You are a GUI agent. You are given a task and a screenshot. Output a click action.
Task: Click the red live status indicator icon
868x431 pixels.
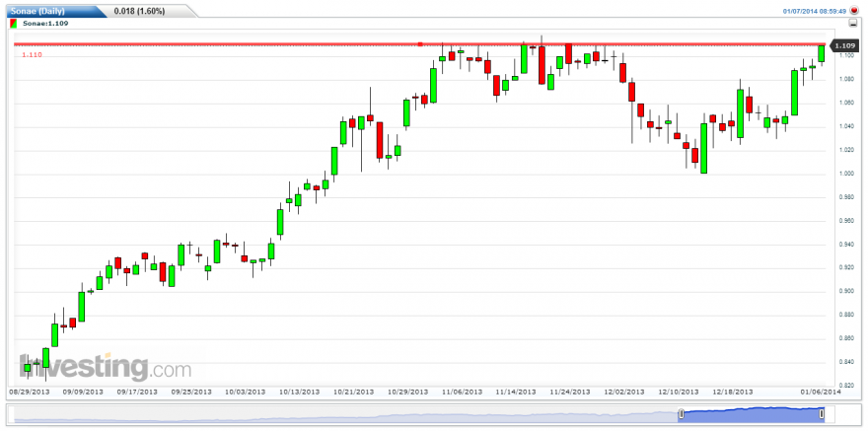tap(853, 11)
